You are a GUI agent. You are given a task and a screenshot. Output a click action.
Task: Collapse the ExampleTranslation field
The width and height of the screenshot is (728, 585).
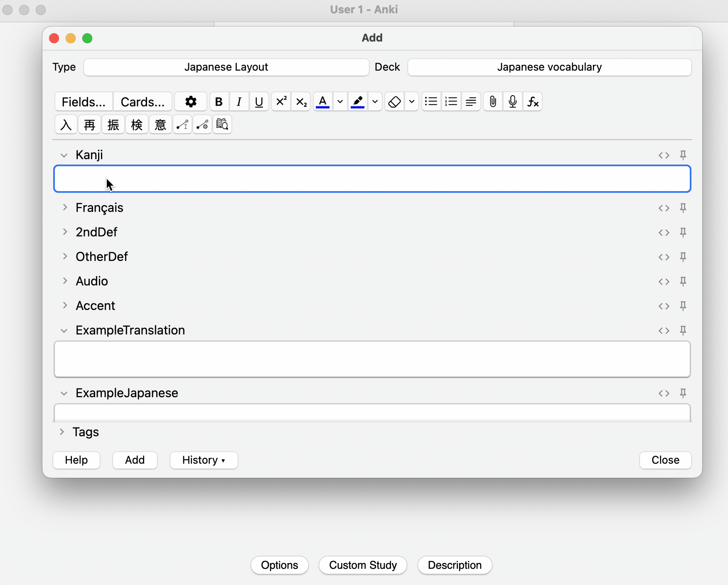[x=64, y=331]
